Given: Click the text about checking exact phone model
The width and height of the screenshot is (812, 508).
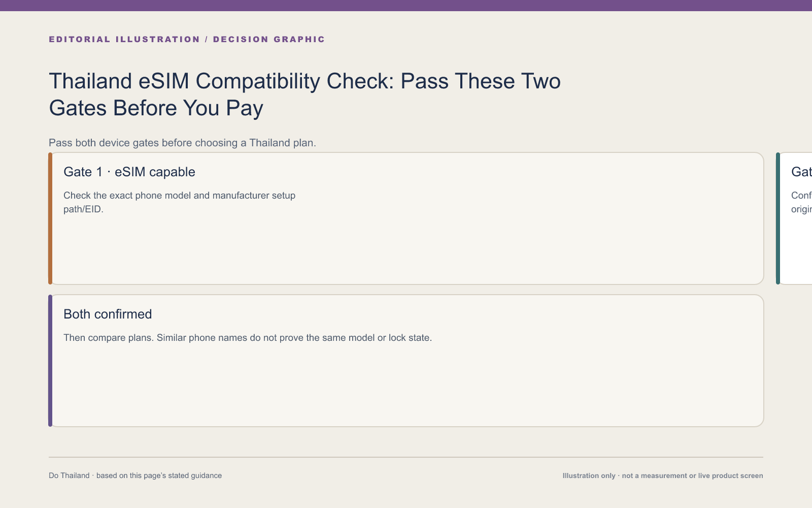Looking at the screenshot, I should click(x=179, y=202).
